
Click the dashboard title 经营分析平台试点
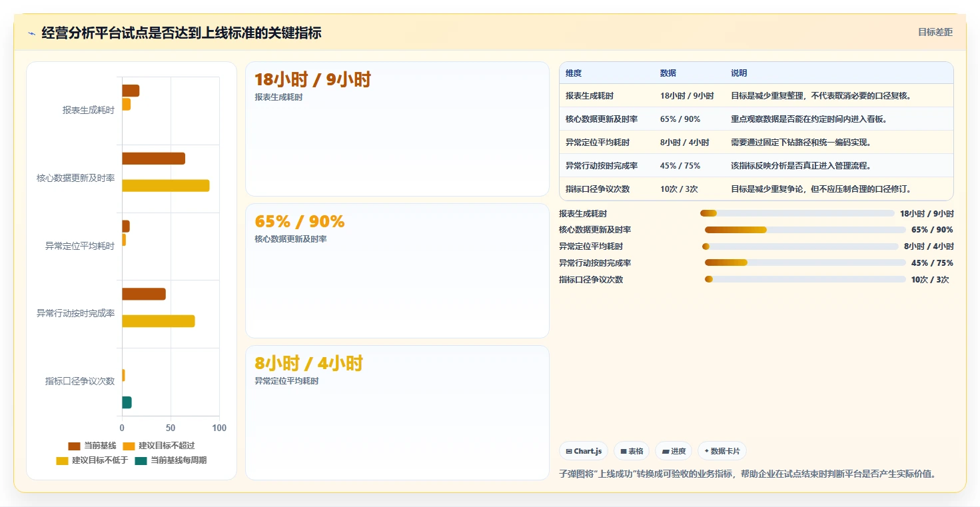click(x=182, y=33)
